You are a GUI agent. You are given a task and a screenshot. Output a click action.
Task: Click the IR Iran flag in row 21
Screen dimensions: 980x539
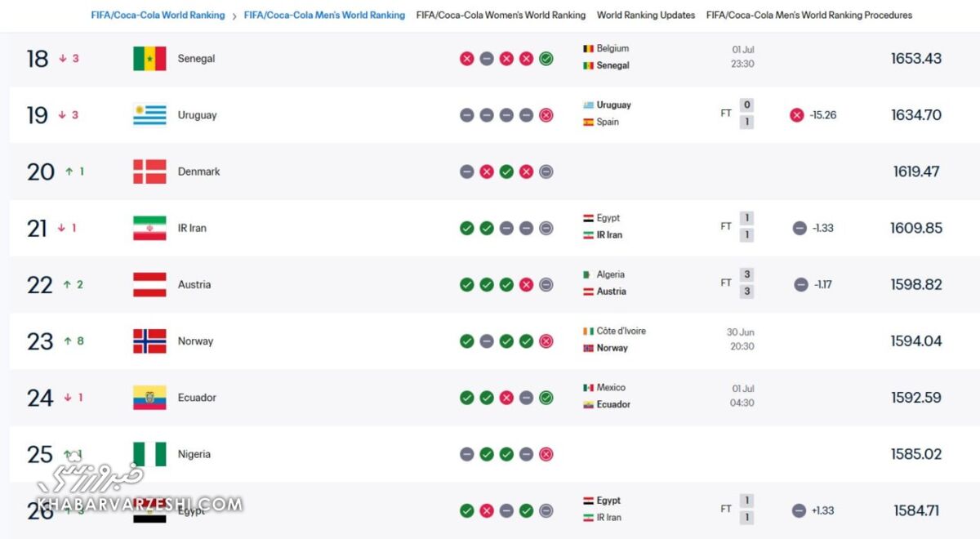149,228
